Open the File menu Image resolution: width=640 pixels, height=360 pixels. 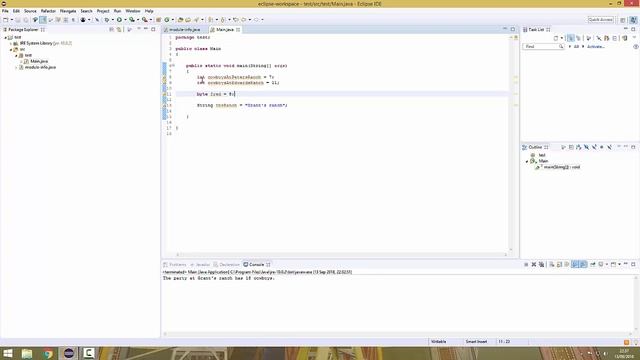5,11
